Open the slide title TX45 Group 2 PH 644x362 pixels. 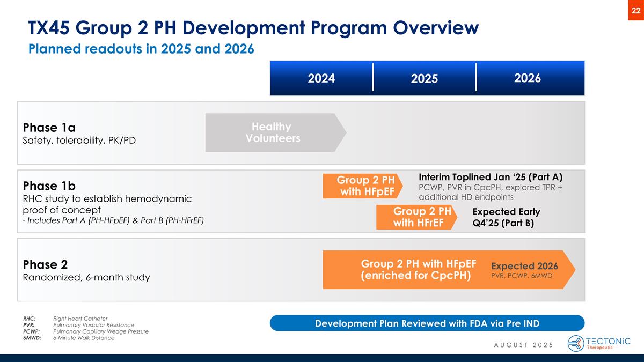click(x=252, y=27)
